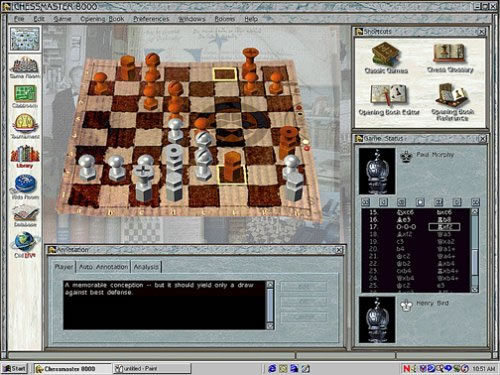Open the Game Room from the sidebar

click(25, 68)
